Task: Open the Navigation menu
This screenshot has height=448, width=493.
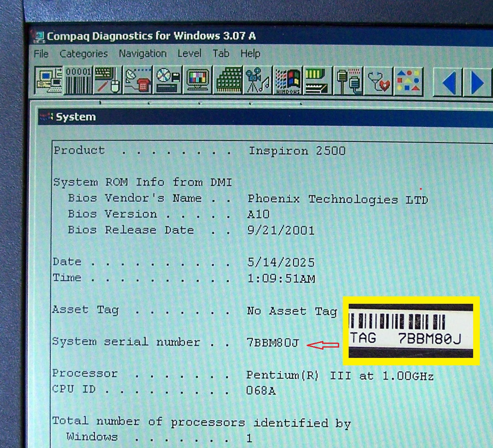Action: [142, 54]
